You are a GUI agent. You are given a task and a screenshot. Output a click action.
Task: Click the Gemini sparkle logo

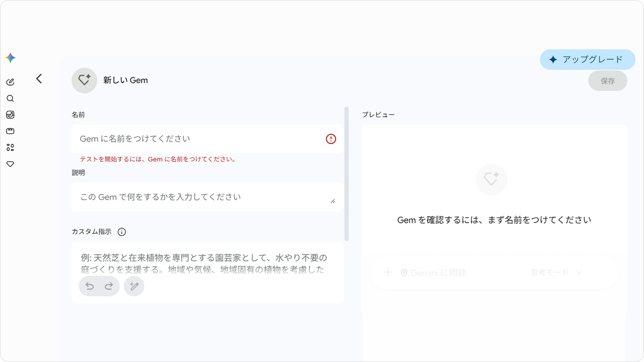(x=11, y=58)
